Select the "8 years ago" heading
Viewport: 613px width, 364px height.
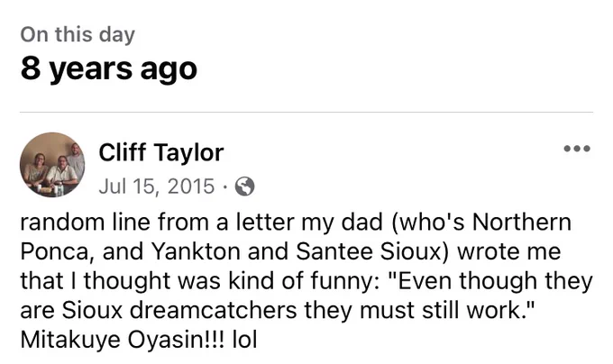tap(109, 69)
